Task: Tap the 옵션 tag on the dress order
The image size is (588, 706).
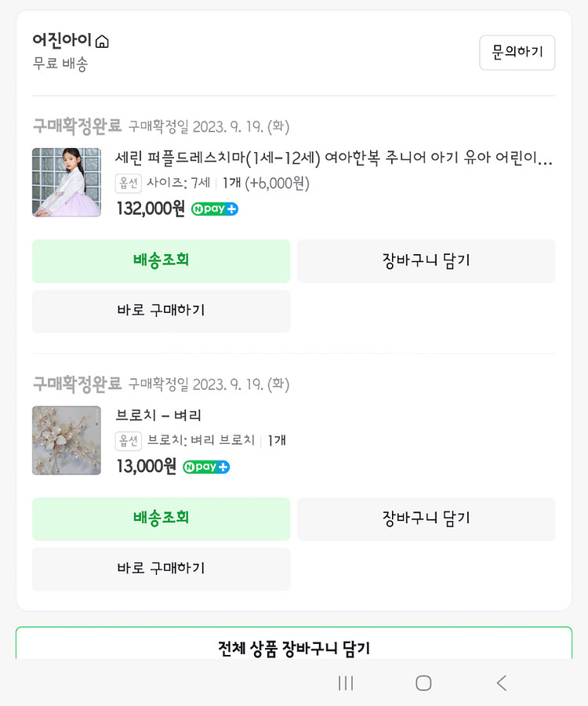Action: coord(128,184)
